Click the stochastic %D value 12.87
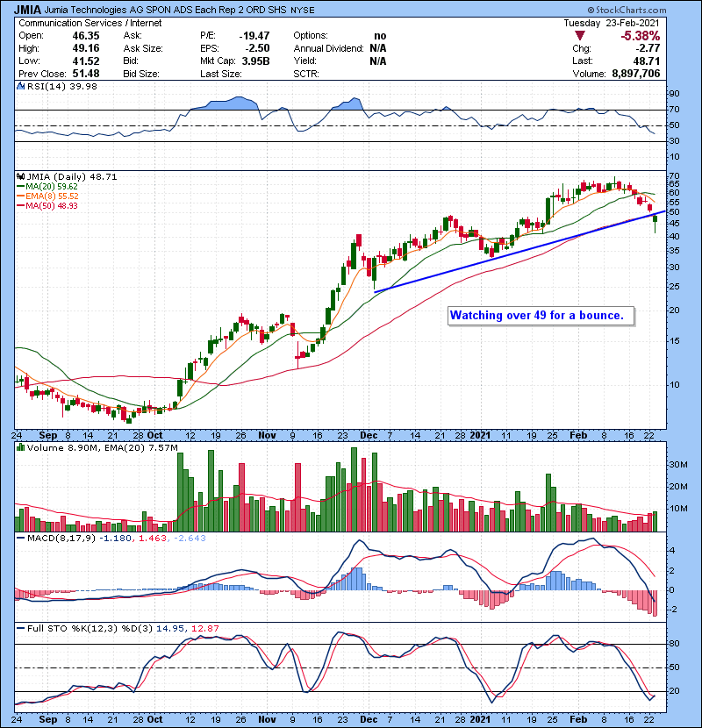Viewport: 702px width, 728px height. pos(204,628)
